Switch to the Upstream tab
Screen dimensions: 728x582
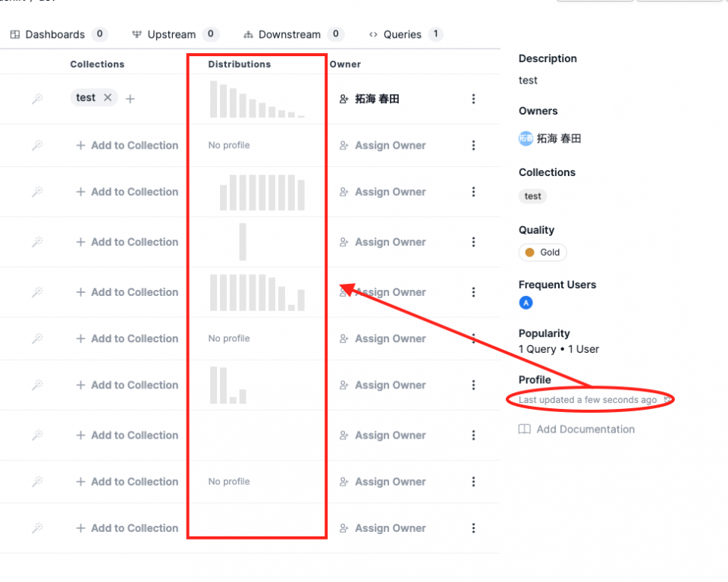coord(175,34)
